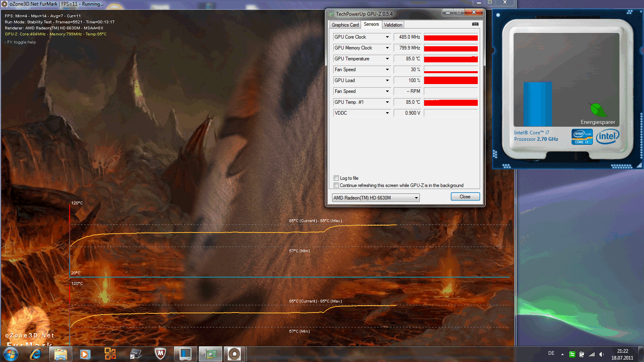The image size is (644, 362).
Task: Expand the GPU Temp. #1 sensor dropdown
Action: point(387,102)
